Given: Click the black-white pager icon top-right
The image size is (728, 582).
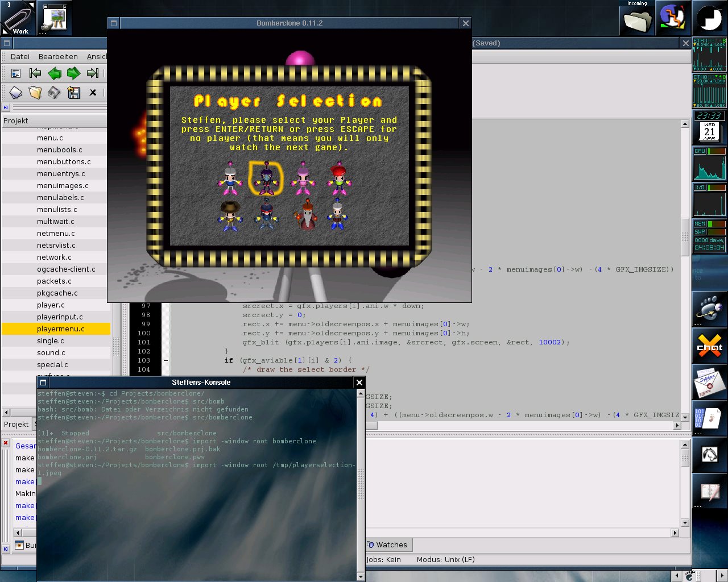Looking at the screenshot, I should (710, 18).
